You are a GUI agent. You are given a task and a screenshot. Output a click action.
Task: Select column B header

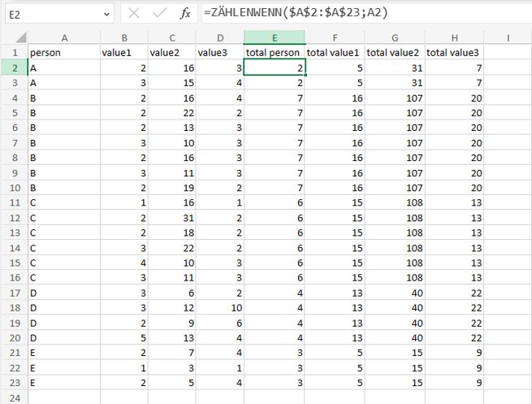(124, 37)
